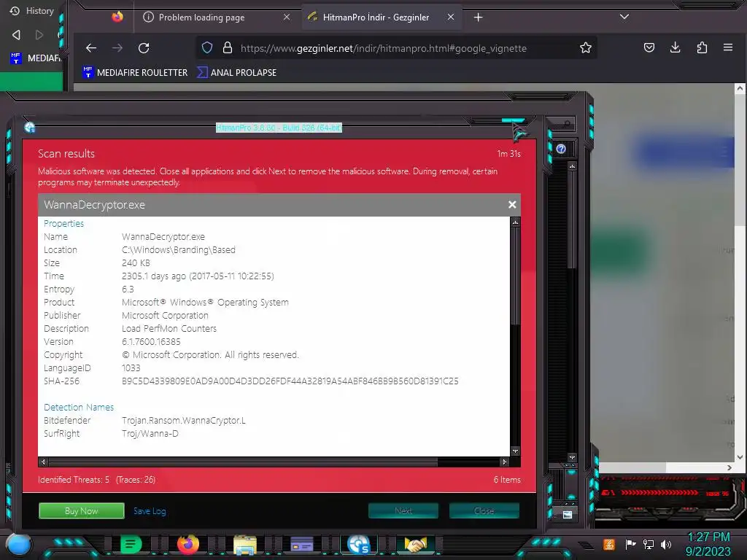This screenshot has height=560, width=747.
Task: Open a new Firefox tab
Action: (479, 17)
